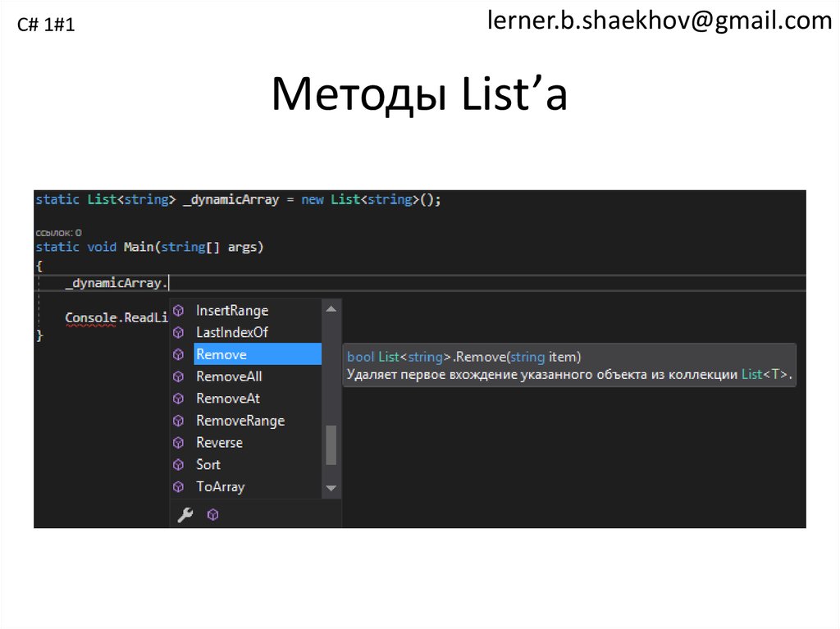This screenshot has height=629, width=840.
Task: Toggle the wrench filter in IntelliSense footer
Action: [185, 515]
